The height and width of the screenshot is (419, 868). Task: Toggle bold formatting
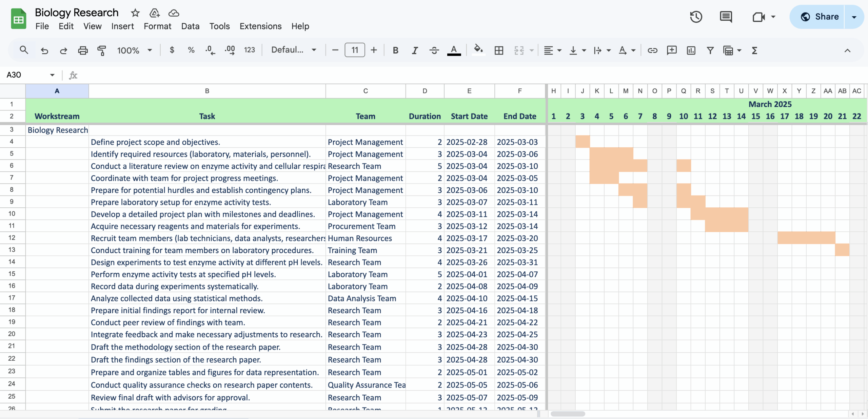pyautogui.click(x=395, y=50)
